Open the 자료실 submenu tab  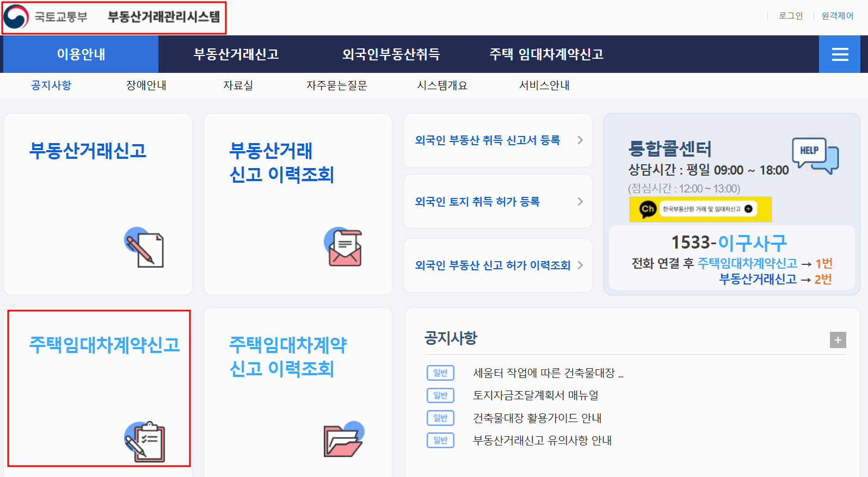[x=238, y=85]
